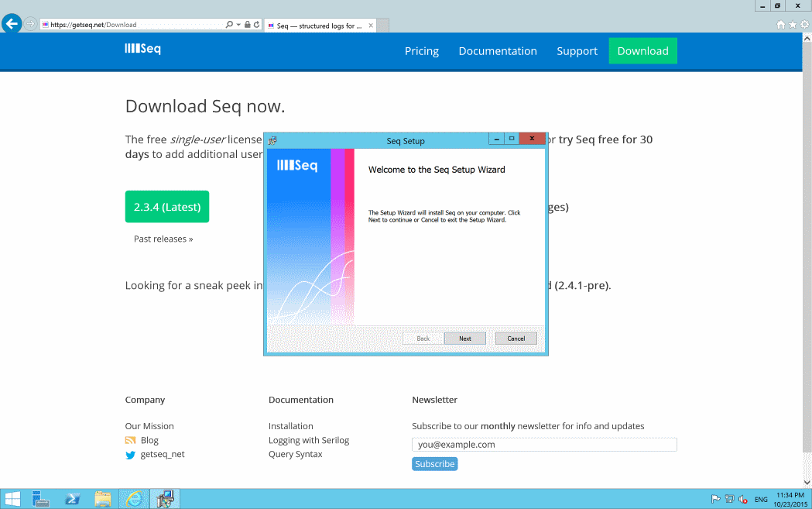This screenshot has height=509, width=812.
Task: Open the address bar dropdown arrow
Action: [238, 24]
